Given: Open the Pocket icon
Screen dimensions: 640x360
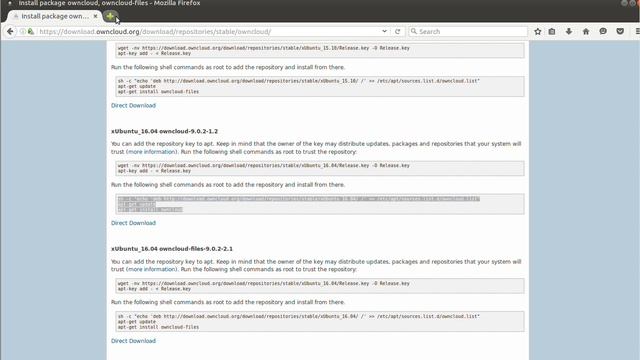Looking at the screenshot, I should (x=620, y=31).
